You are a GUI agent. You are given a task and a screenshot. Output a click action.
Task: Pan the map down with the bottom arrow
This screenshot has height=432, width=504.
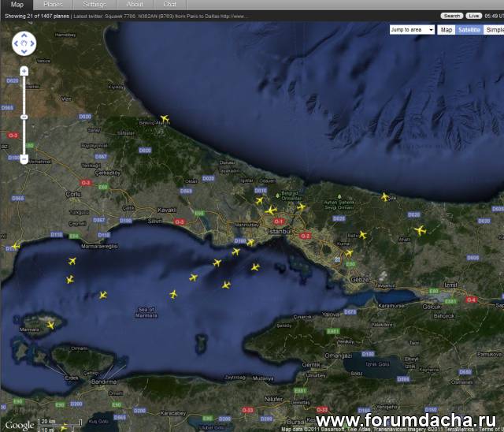(24, 52)
